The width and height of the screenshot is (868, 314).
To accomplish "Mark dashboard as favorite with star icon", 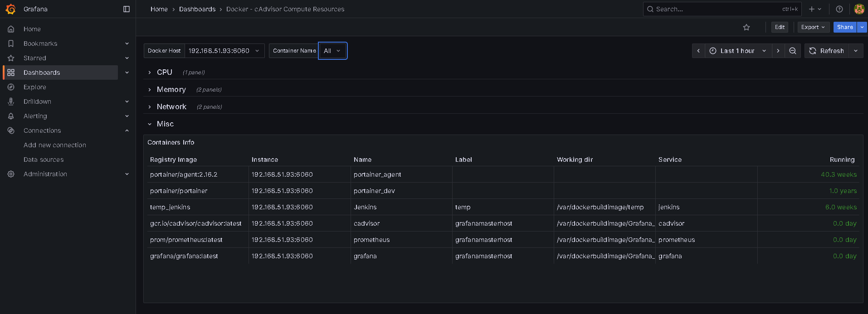I will (746, 27).
